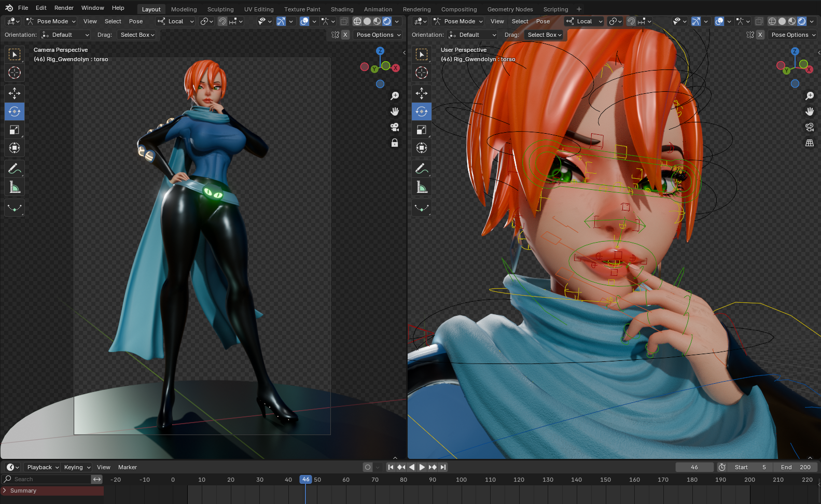821x504 pixels.
Task: Toggle auto keying record button
Action: click(368, 467)
